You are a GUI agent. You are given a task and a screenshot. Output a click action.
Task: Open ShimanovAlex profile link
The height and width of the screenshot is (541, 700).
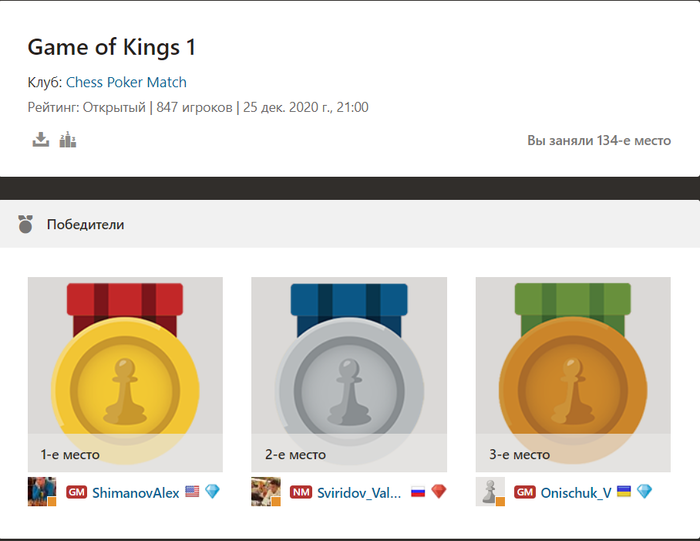click(x=136, y=493)
